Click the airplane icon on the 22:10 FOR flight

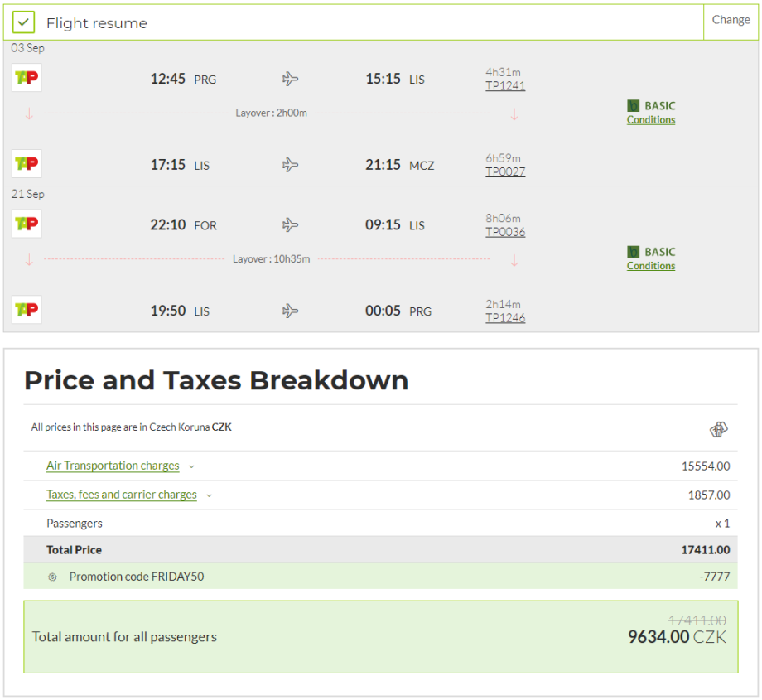click(290, 225)
